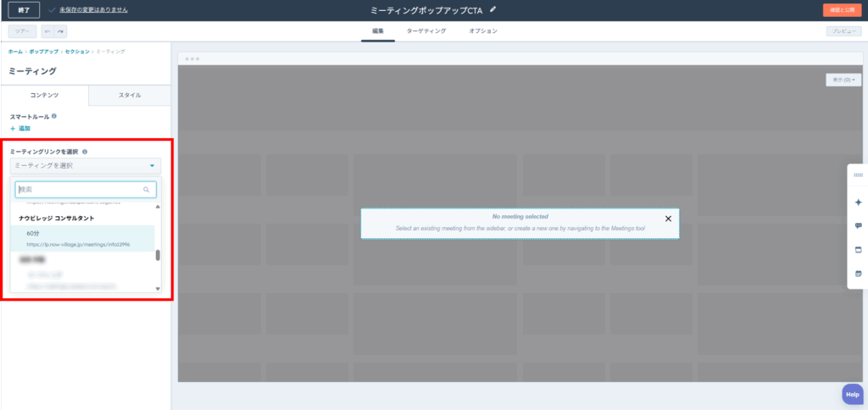Screen dimensions: 868x410
Task: Expand the ミーティングを選択 dropdown
Action: tap(85, 166)
